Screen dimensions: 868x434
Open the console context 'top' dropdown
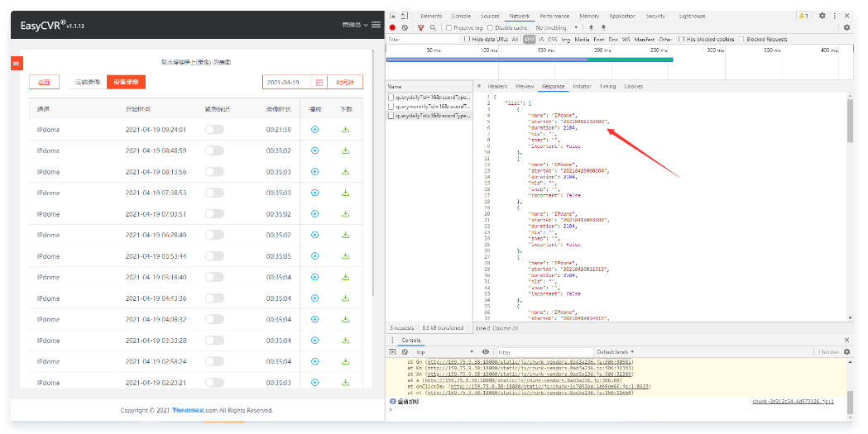click(x=444, y=351)
